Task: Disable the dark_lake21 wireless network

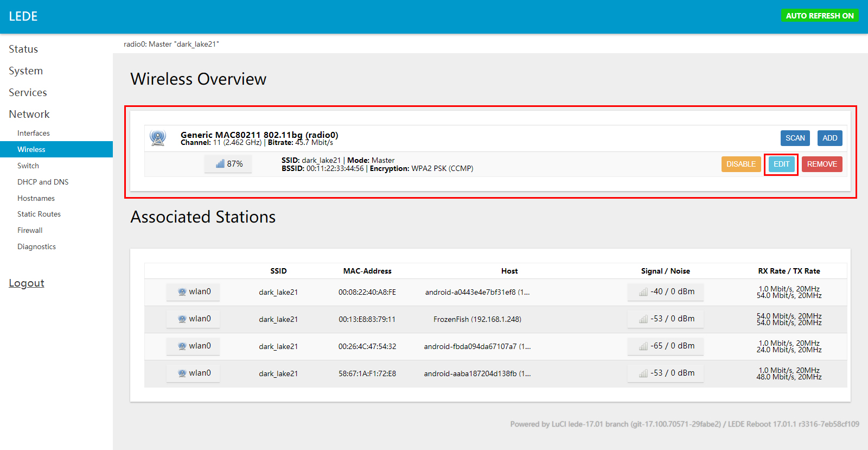Action: click(741, 164)
